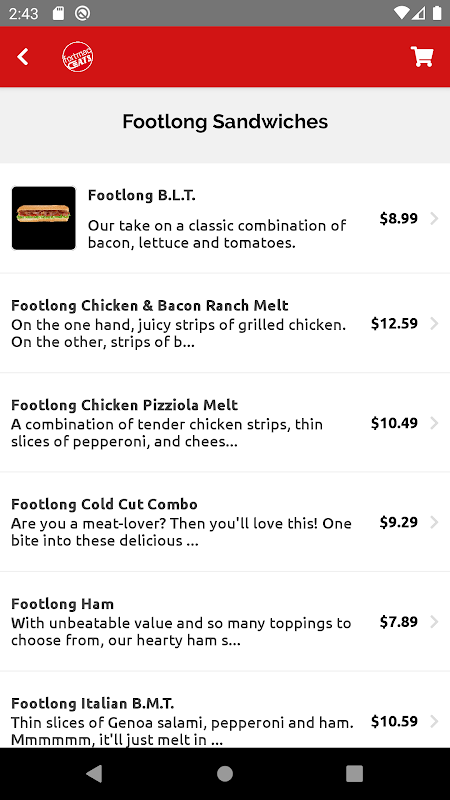Tap the $7.89 Footlong Ham price
450x800 pixels.
tap(398, 621)
